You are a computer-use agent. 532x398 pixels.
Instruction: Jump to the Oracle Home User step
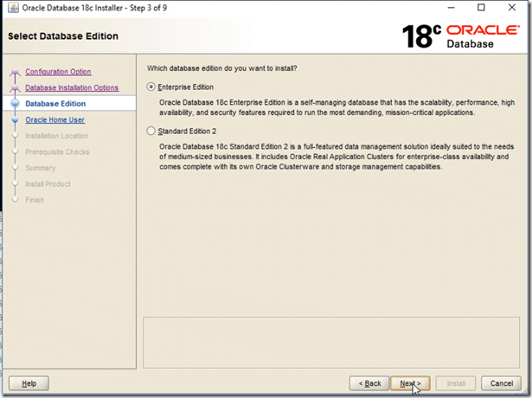(54, 119)
